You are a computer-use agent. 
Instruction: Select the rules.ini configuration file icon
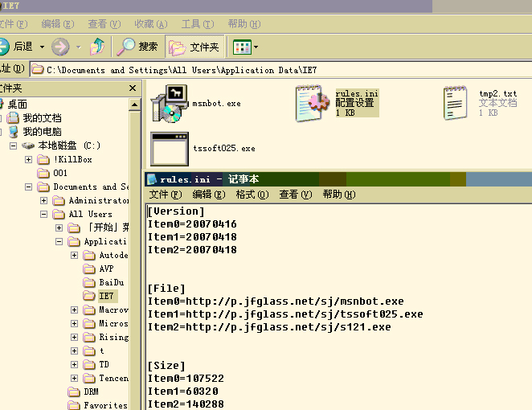310,104
